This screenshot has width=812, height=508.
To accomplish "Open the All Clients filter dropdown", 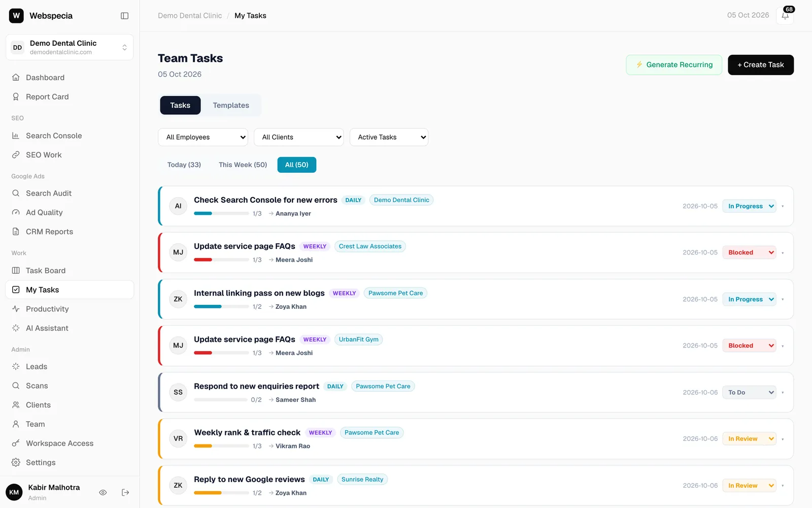I will (299, 137).
